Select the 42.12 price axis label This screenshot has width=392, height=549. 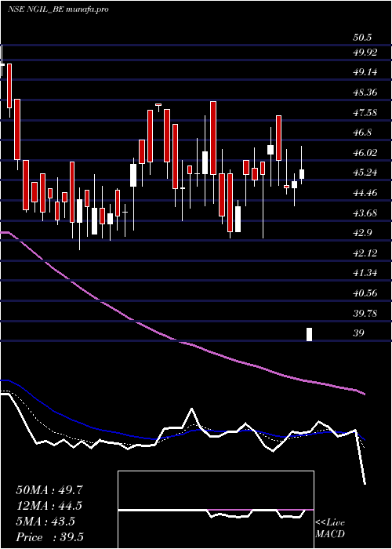[x=365, y=253]
